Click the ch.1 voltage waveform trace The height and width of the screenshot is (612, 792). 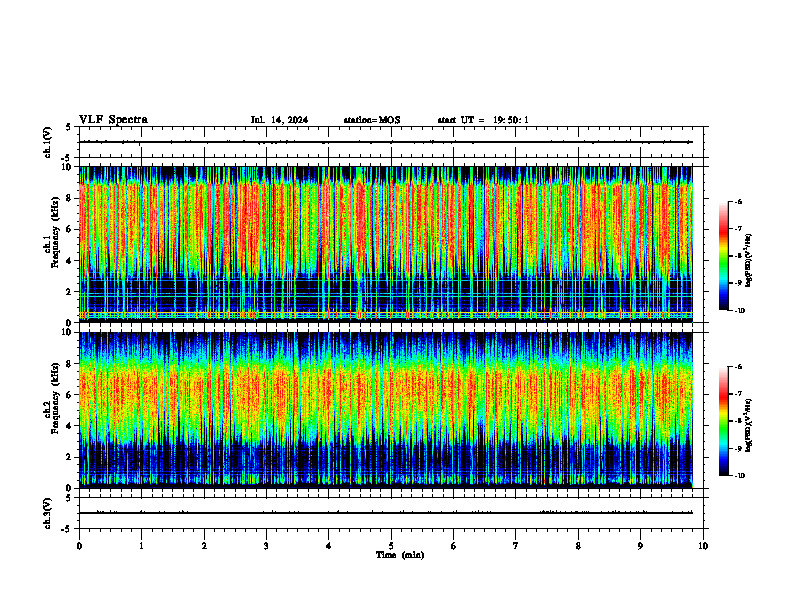pyautogui.click(x=386, y=142)
